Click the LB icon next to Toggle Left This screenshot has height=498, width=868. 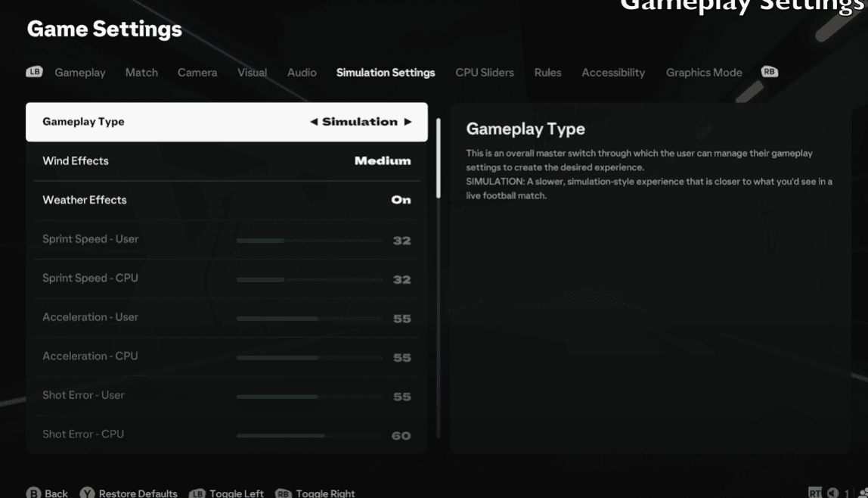tap(198, 492)
